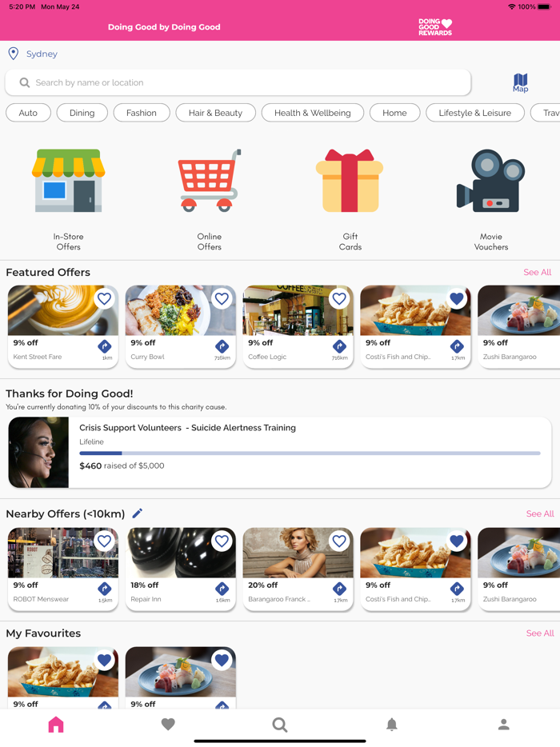Open Online Offers shopping cart icon
Image resolution: width=560 pixels, height=747 pixels.
point(210,181)
